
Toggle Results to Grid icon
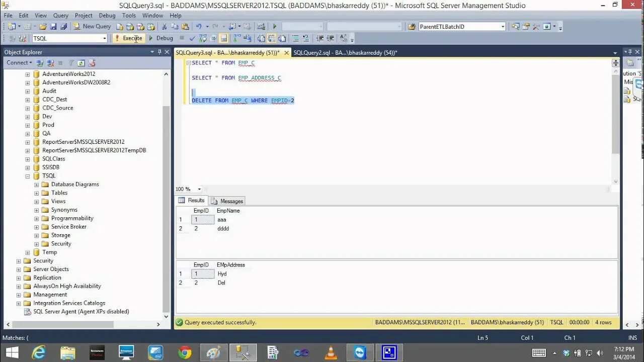click(x=271, y=38)
